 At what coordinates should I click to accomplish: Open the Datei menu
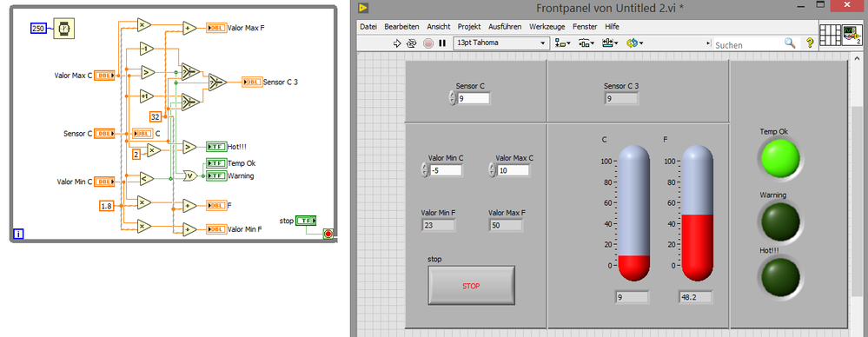[x=368, y=27]
